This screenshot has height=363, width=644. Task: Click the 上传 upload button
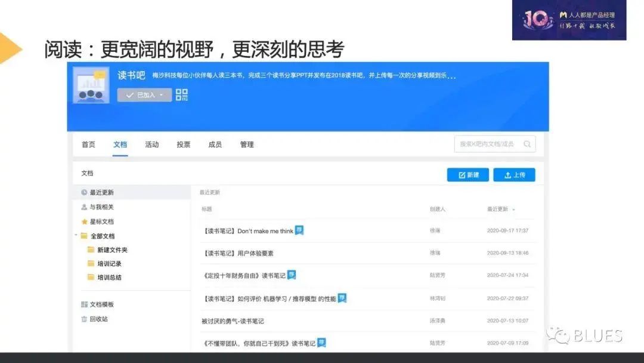pyautogui.click(x=514, y=175)
